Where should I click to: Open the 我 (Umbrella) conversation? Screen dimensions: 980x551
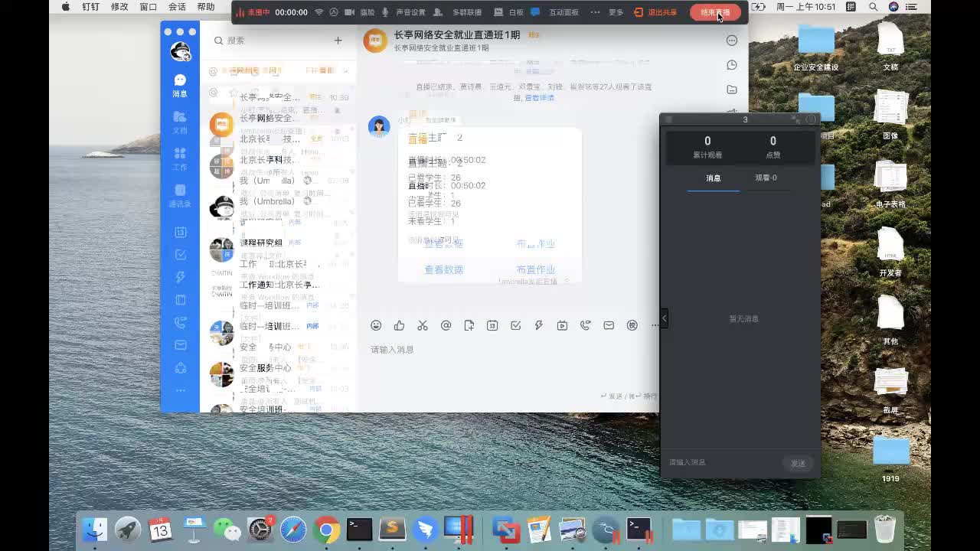pos(279,207)
